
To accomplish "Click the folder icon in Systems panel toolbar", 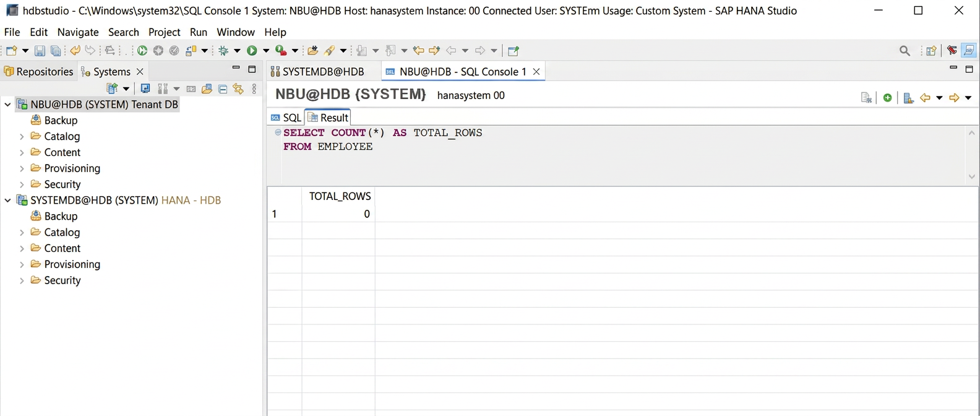I will coord(207,89).
